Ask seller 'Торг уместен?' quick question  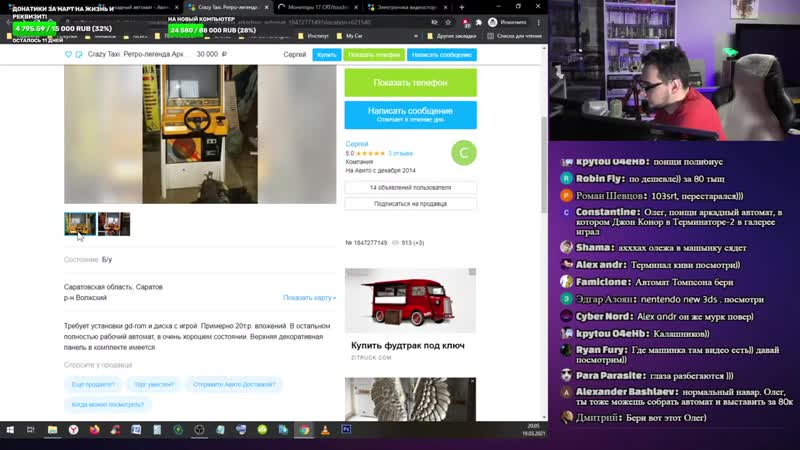tap(154, 384)
